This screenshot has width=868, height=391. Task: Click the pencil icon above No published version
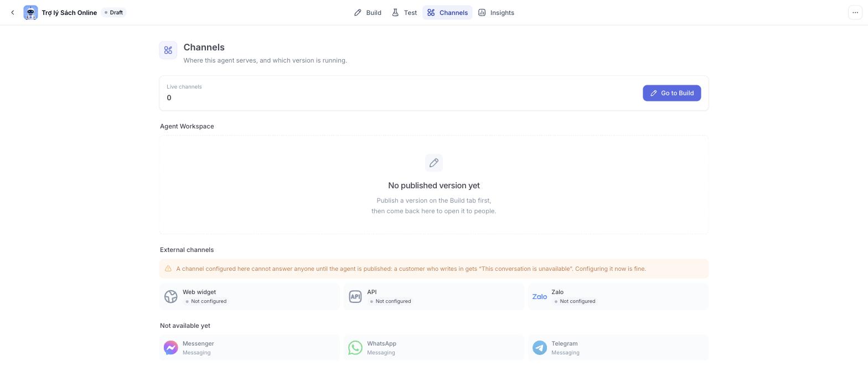pyautogui.click(x=434, y=163)
